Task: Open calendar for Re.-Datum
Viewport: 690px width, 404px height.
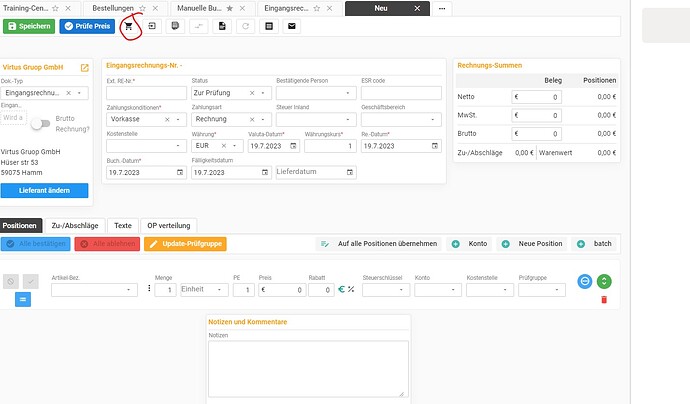Action: pos(435,146)
